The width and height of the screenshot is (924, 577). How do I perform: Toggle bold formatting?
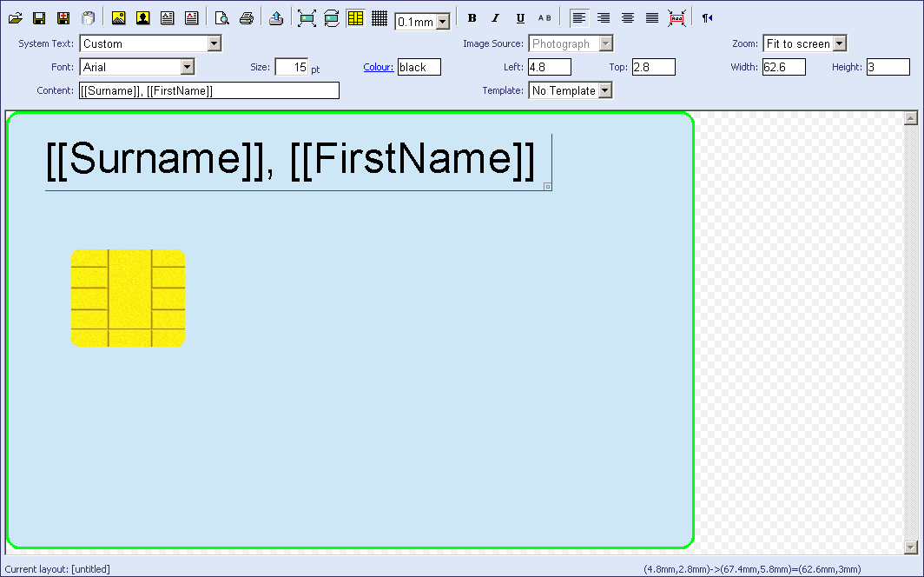(472, 18)
